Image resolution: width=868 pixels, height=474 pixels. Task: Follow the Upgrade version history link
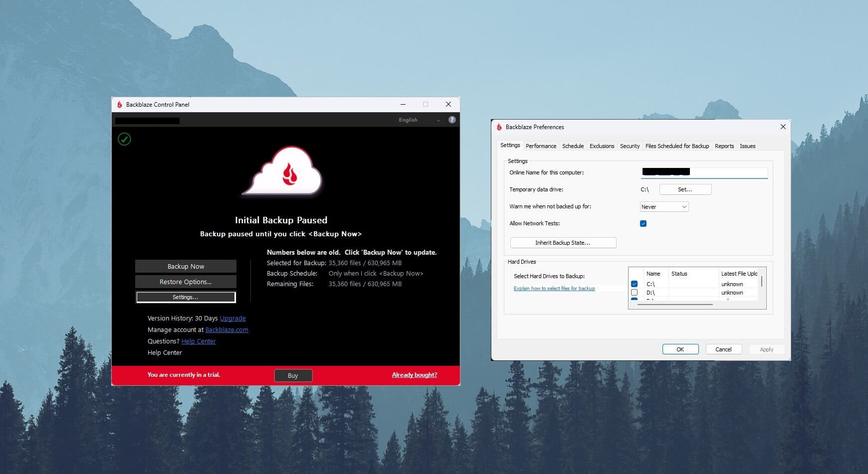click(x=232, y=318)
